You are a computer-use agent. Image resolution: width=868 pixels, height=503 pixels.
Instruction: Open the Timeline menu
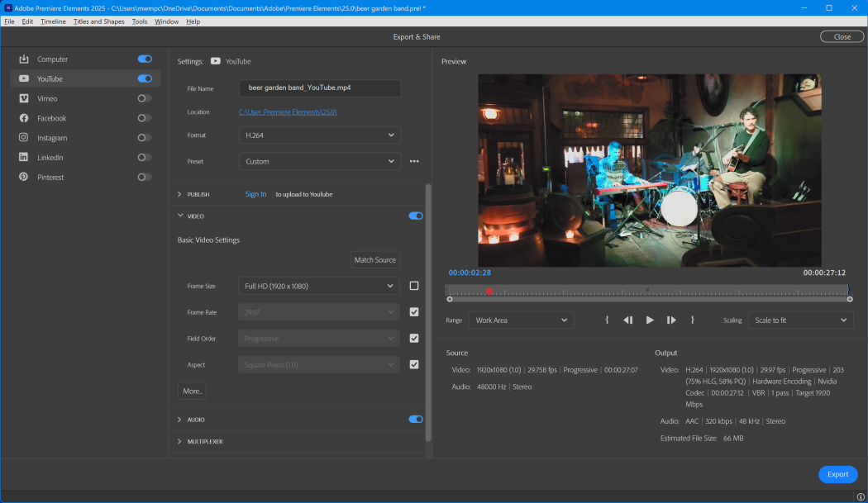coord(53,21)
